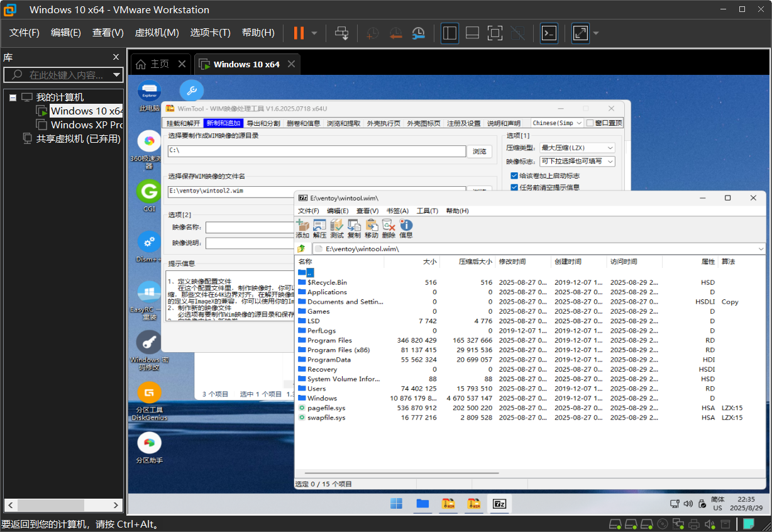Click the 7-Zip horizontal scrollbar
Viewport: 772px width, 532px height.
pos(402,473)
